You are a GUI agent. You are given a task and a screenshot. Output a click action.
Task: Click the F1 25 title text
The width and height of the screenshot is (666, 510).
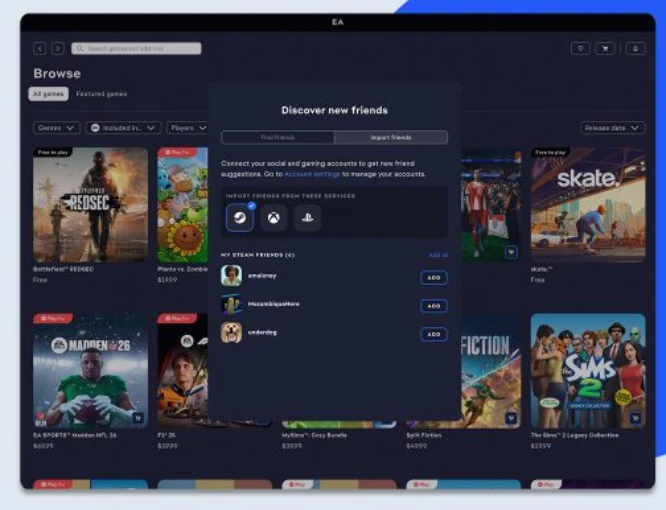click(166, 435)
